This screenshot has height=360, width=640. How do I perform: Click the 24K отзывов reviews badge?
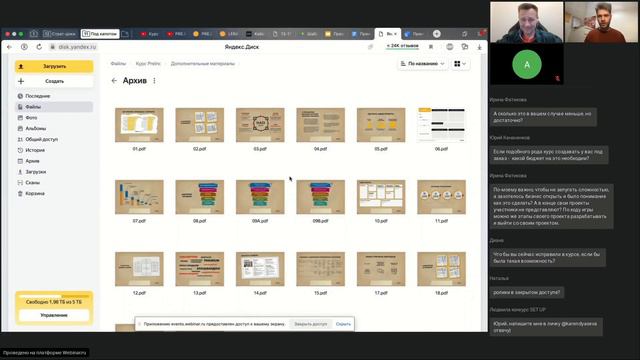(402, 46)
